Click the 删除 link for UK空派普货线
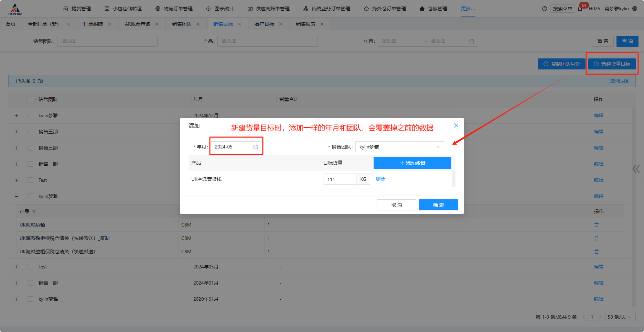 pyautogui.click(x=380, y=179)
